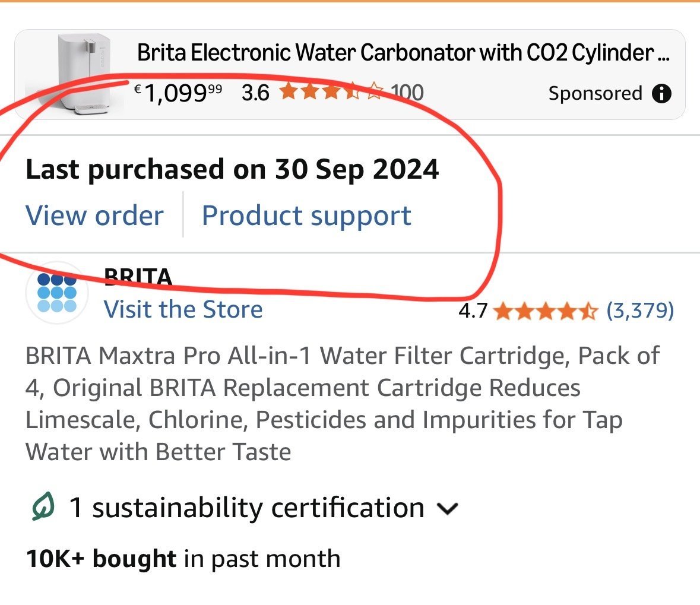Click the 4.7 rating number

(473, 311)
